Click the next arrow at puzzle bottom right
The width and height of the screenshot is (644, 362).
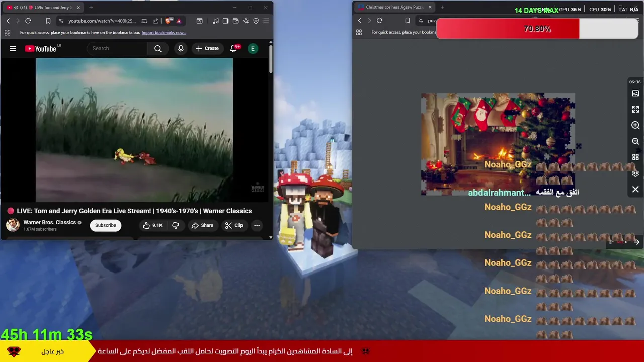click(x=637, y=242)
